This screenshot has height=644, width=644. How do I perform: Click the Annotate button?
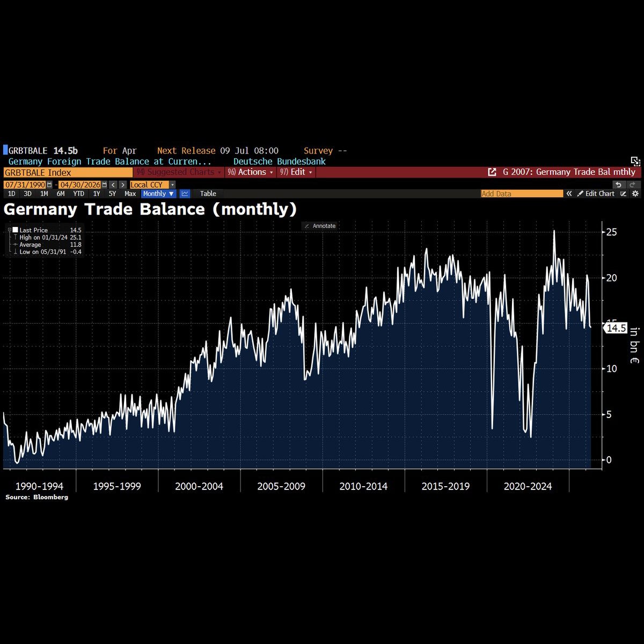[x=319, y=226]
